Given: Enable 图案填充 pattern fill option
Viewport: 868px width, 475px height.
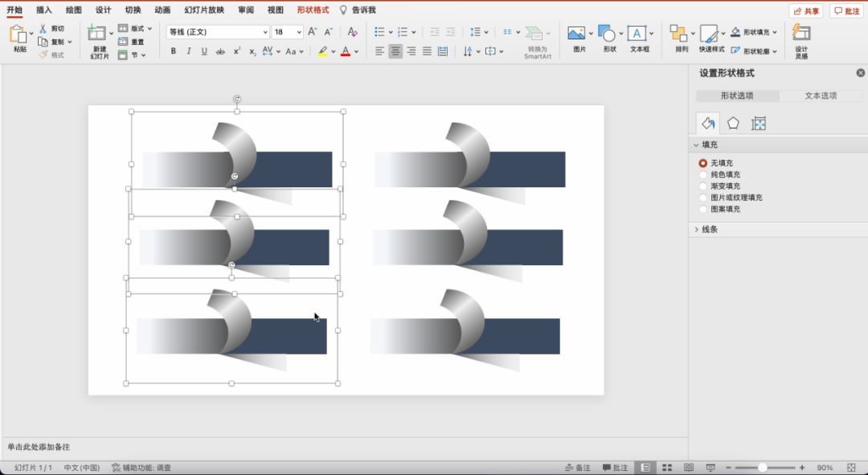Looking at the screenshot, I should tap(703, 209).
